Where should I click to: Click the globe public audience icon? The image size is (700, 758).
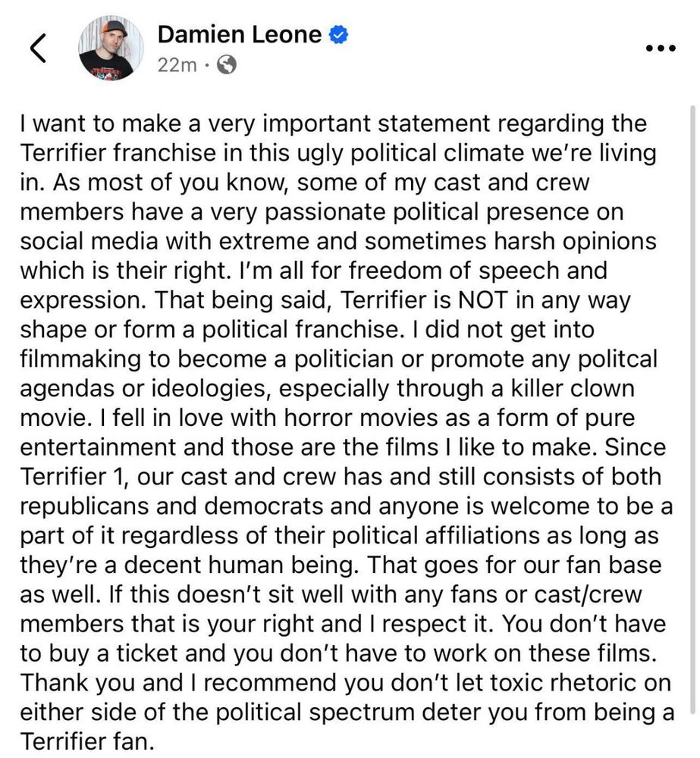pyautogui.click(x=226, y=65)
